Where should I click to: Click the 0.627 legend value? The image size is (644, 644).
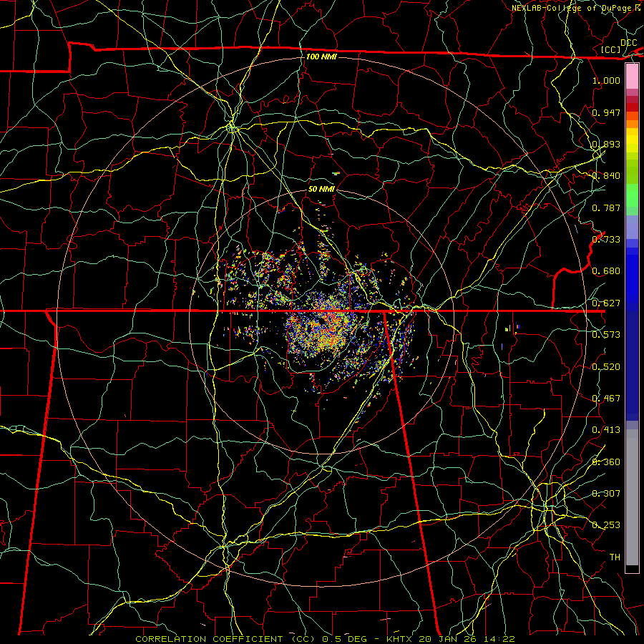606,303
